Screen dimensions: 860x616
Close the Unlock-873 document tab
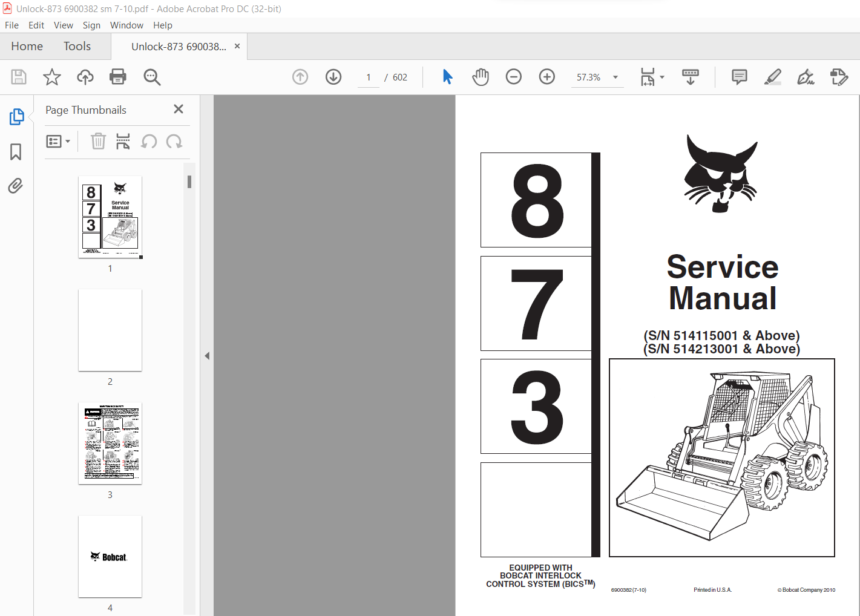[237, 46]
